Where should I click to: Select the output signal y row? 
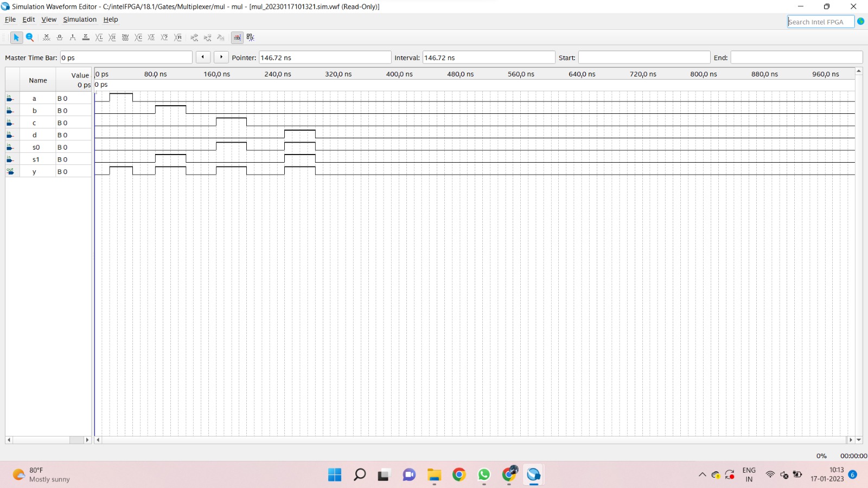pos(35,171)
